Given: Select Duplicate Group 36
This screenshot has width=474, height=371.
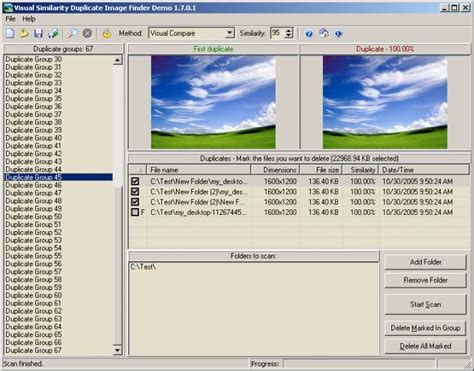Looking at the screenshot, I should pos(34,106).
